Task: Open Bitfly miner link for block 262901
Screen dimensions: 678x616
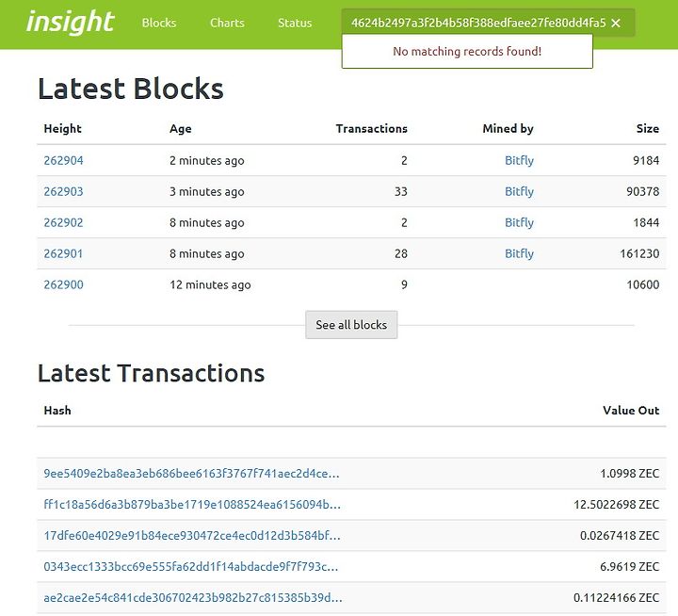Action: [519, 253]
